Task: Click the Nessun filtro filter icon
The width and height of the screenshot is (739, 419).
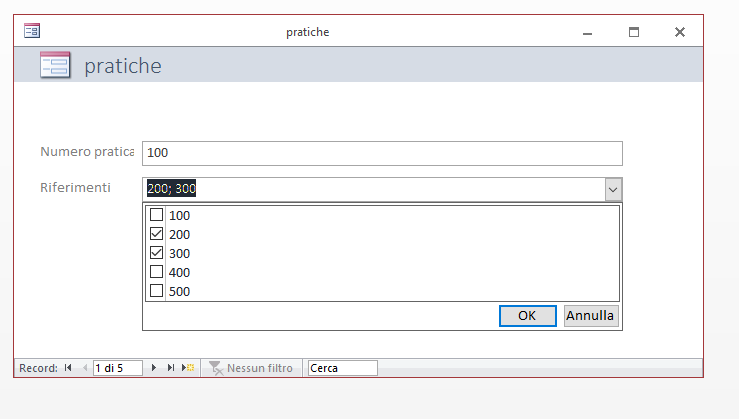Action: [214, 368]
